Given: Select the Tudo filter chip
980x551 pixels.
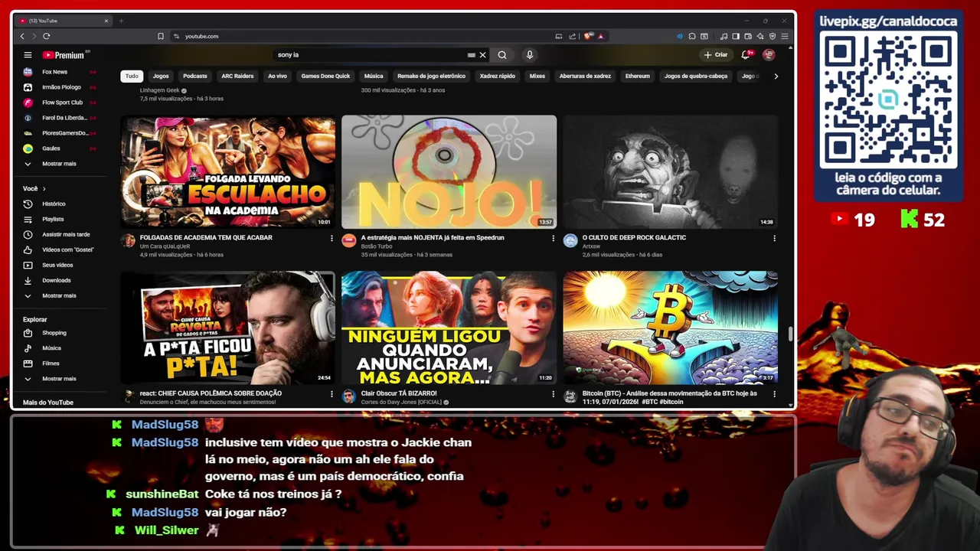Looking at the screenshot, I should [x=132, y=77].
